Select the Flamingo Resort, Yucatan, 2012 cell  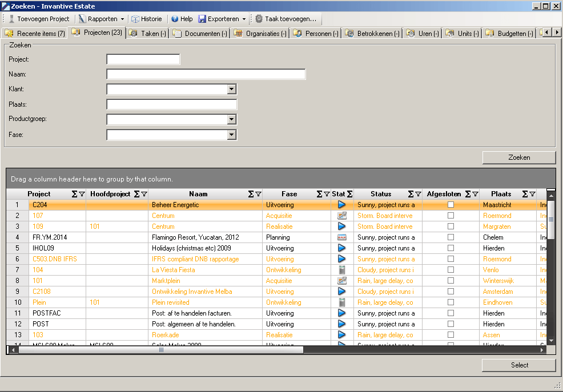pos(205,237)
